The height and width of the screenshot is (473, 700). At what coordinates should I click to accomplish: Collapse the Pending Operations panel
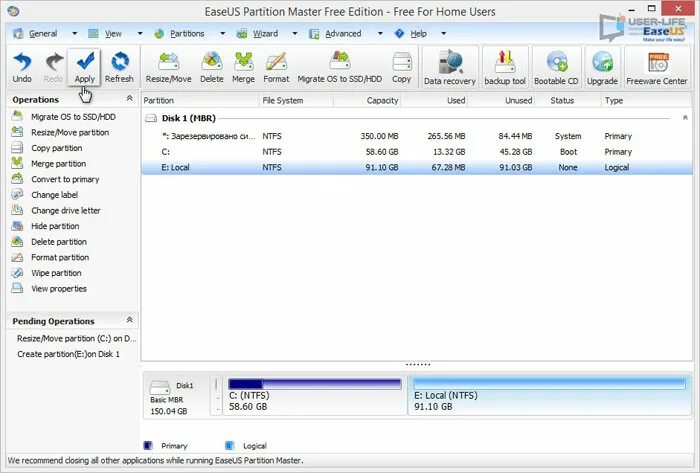pyautogui.click(x=129, y=320)
